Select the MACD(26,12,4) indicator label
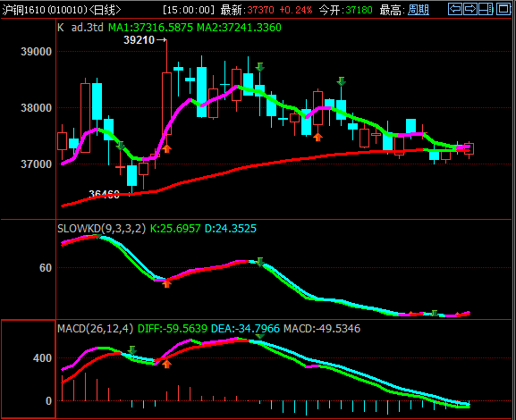Image resolution: width=516 pixels, height=420 pixels. [95, 329]
